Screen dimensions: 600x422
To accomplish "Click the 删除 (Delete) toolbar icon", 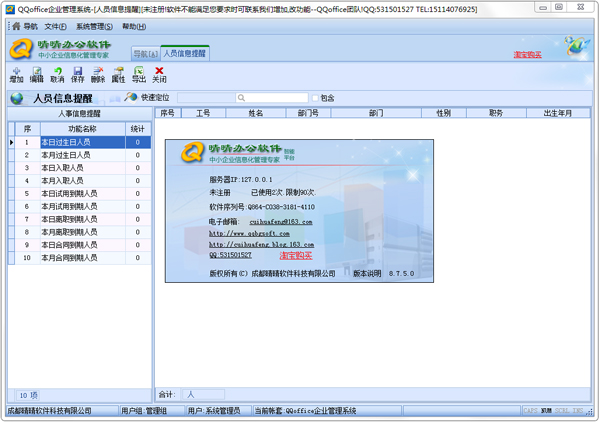I will click(x=98, y=75).
